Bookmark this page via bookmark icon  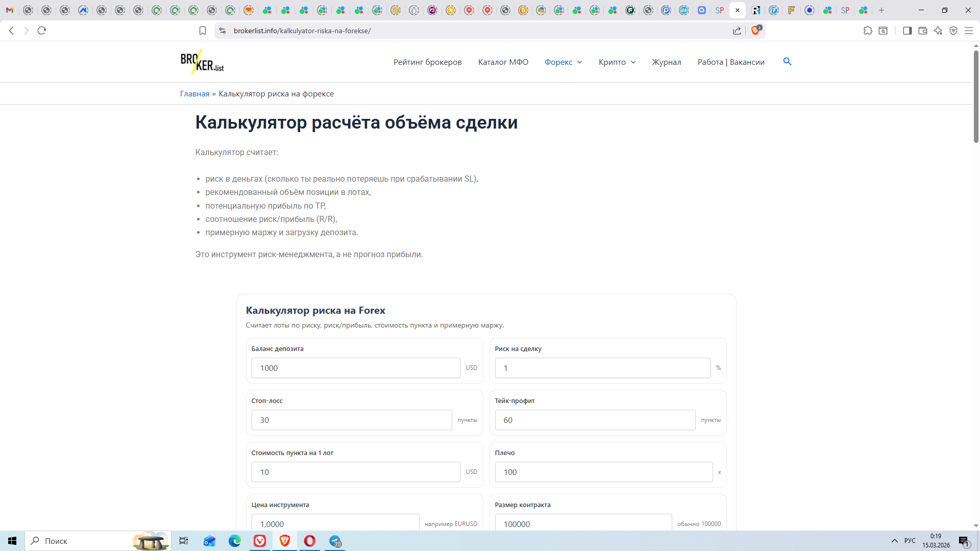[x=203, y=31]
